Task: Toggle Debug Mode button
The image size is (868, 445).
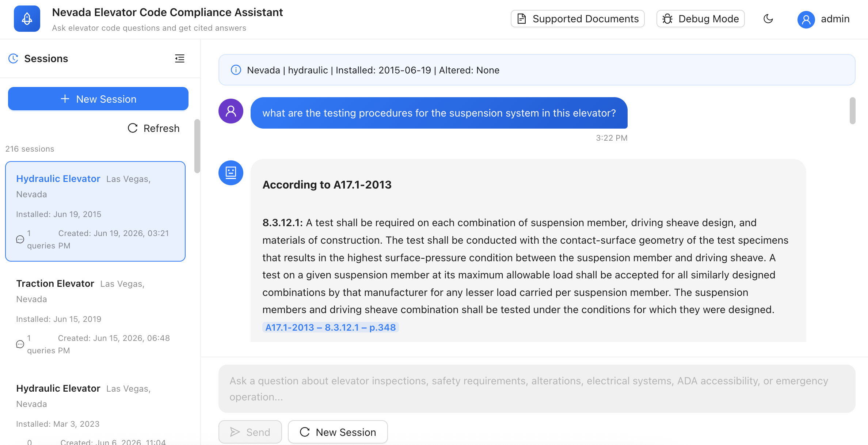Action: pyautogui.click(x=700, y=19)
